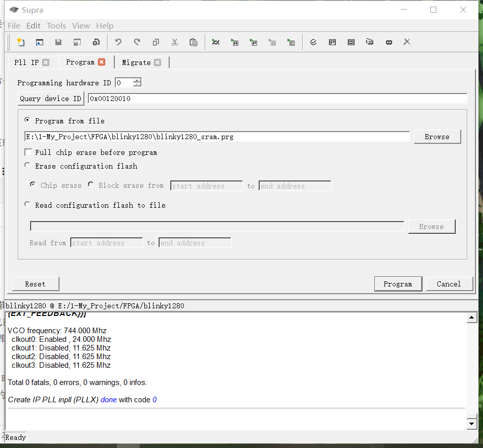
Task: Click the blue 'done' link in log
Action: [109, 400]
